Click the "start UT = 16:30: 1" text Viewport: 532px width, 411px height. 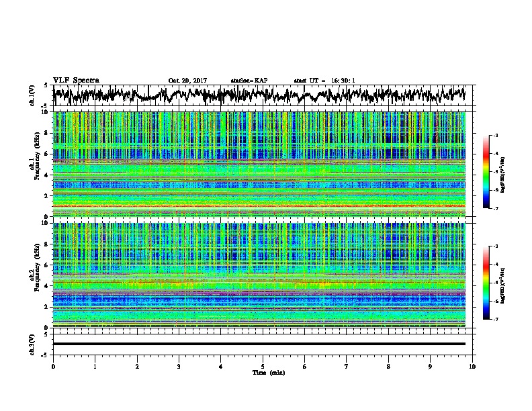pos(324,81)
